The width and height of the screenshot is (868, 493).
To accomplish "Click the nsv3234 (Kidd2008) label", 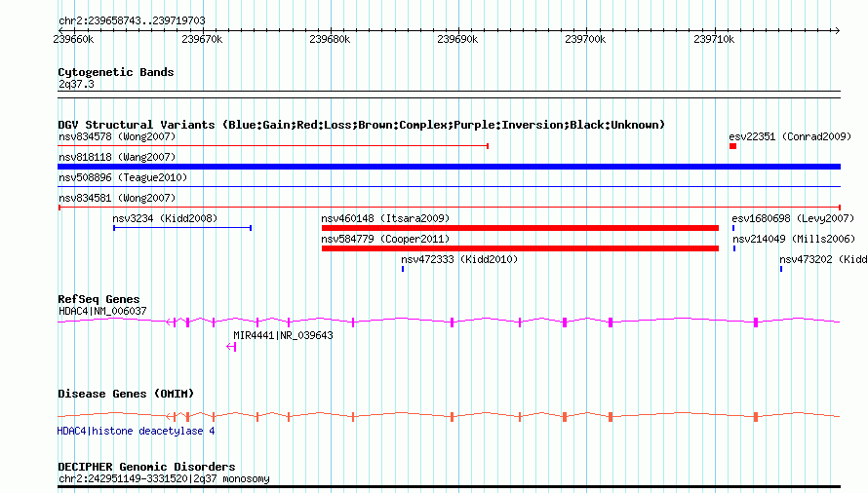I will 165,218.
